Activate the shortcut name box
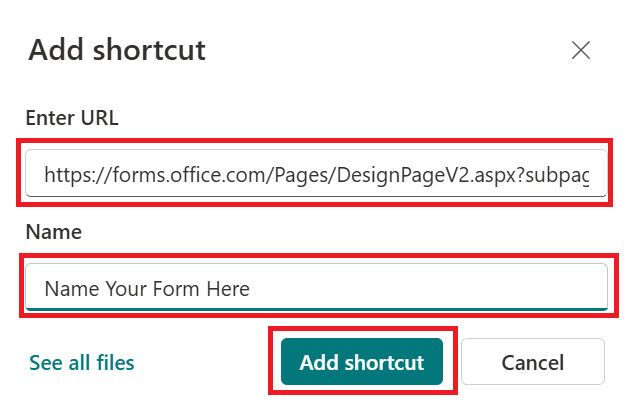Viewport: 630px width, 417px height. point(316,288)
